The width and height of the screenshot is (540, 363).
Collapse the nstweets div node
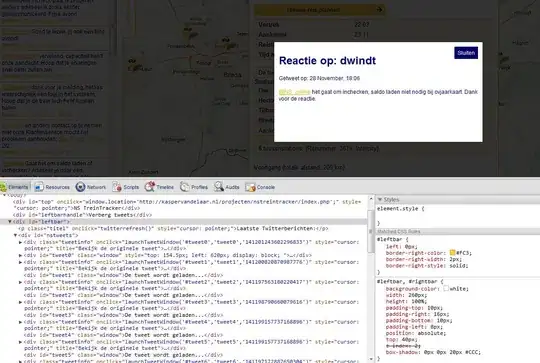click(15, 235)
